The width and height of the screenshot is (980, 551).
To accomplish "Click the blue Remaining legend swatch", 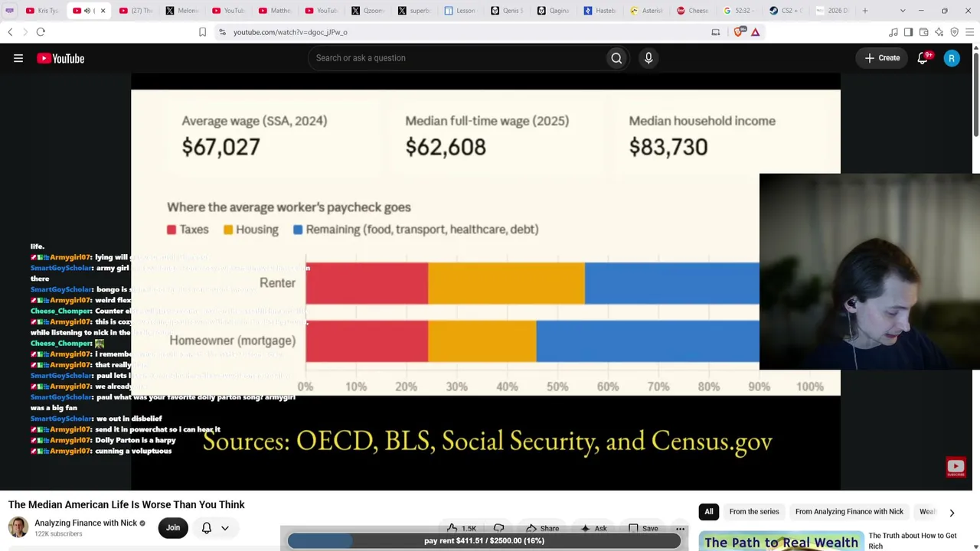I will click(x=298, y=230).
